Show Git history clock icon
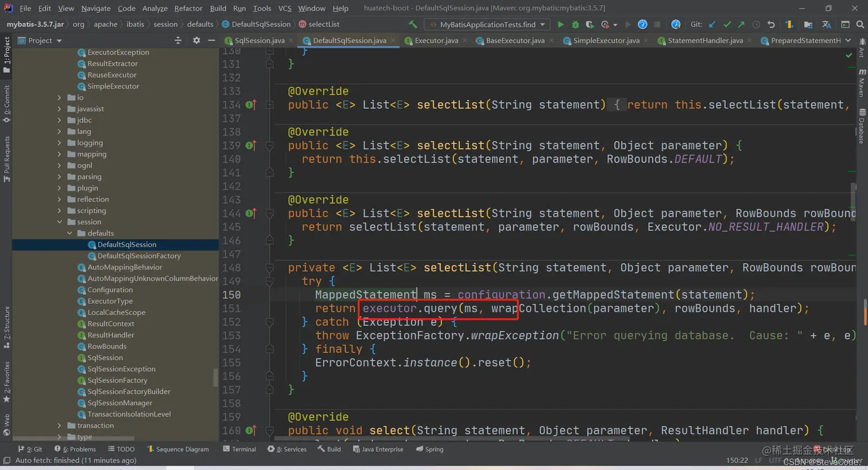The width and height of the screenshot is (868, 470). 756,24
